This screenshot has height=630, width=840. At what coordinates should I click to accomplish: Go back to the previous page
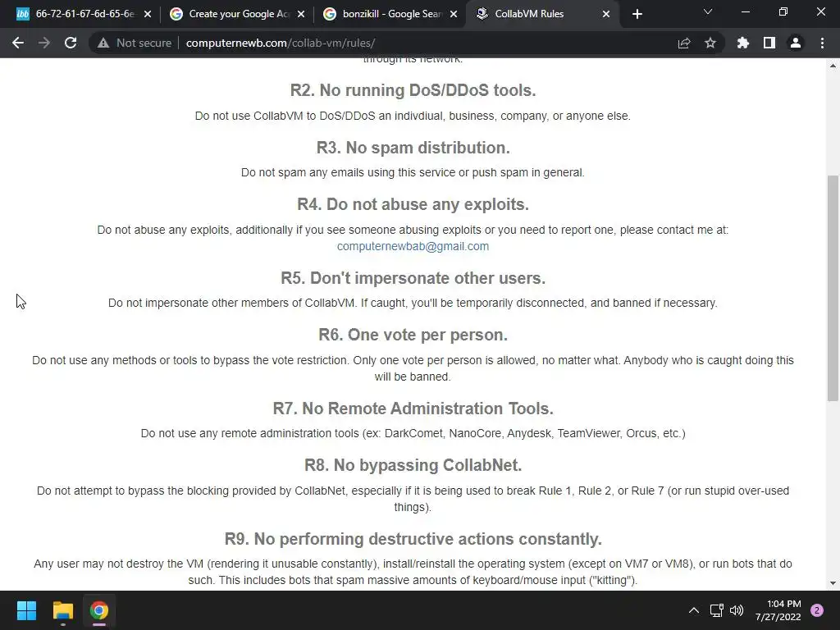click(x=18, y=43)
